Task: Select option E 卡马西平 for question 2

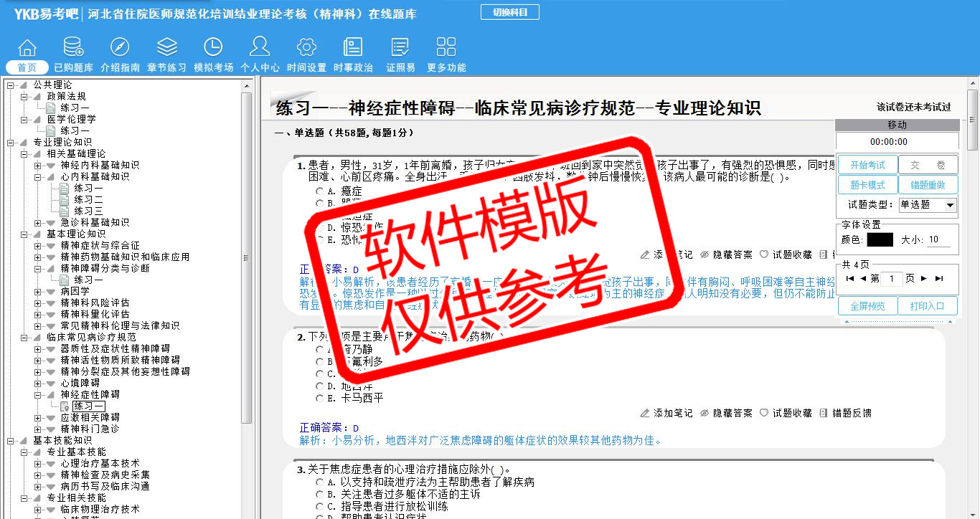Action: pyautogui.click(x=320, y=398)
